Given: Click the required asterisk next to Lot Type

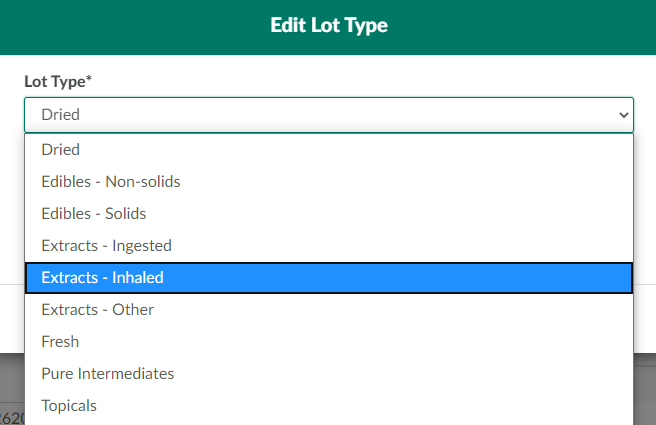Looking at the screenshot, I should pos(89,79).
